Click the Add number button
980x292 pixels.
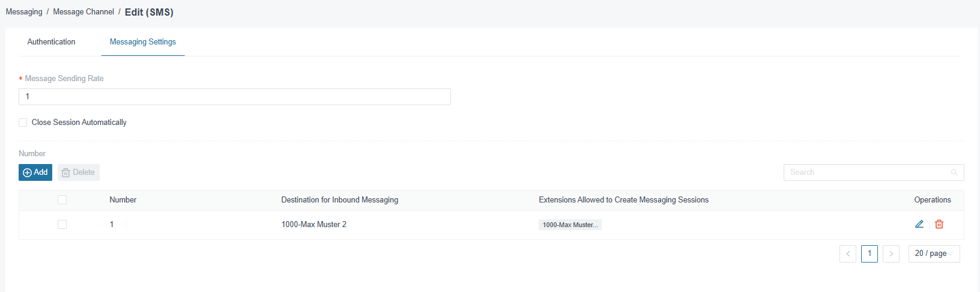point(35,172)
